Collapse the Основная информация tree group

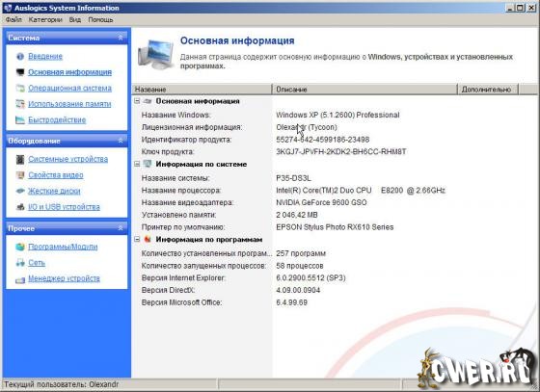click(x=137, y=101)
